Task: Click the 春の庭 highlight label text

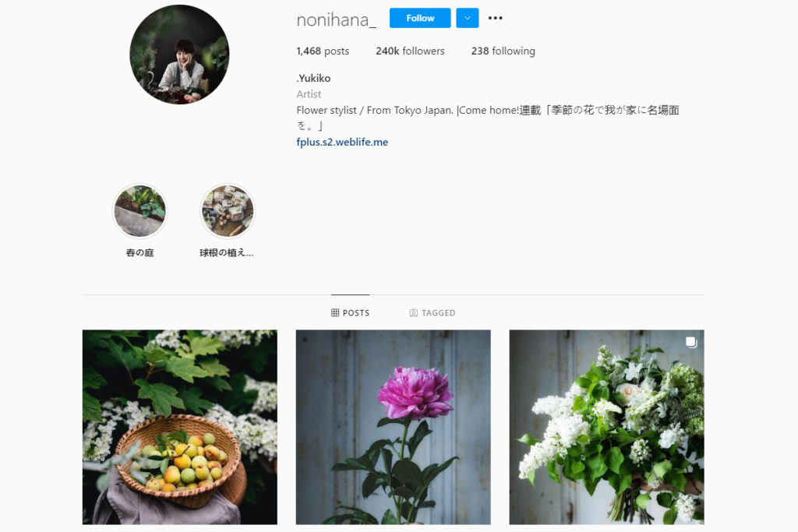Action: click(x=139, y=253)
